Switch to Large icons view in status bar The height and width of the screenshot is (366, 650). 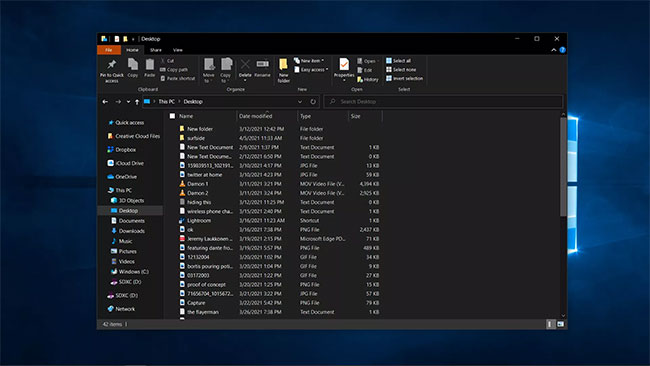(x=560, y=324)
